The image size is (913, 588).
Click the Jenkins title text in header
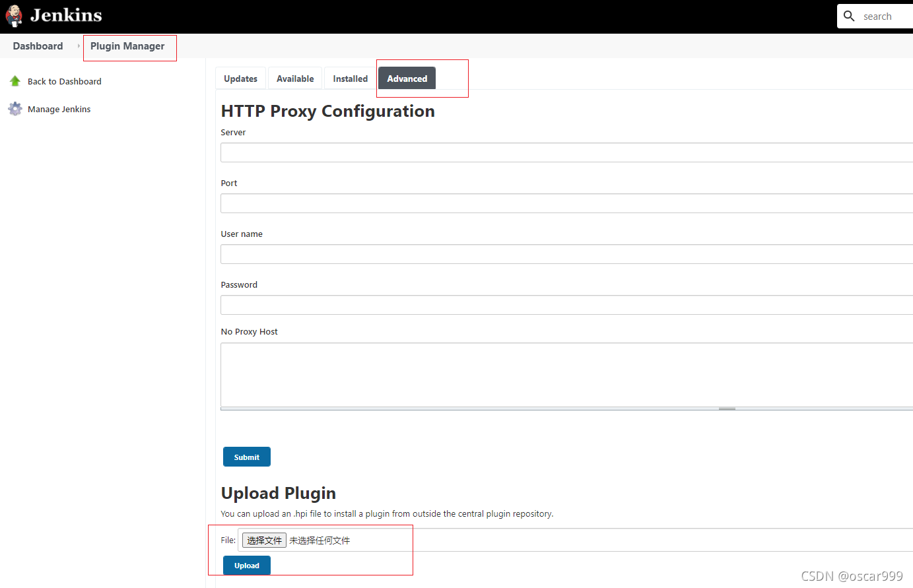(66, 15)
